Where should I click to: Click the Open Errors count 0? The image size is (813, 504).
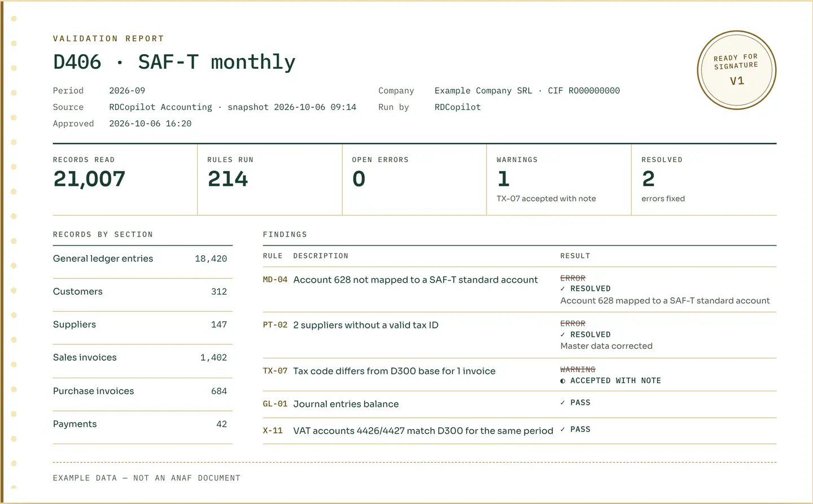pyautogui.click(x=359, y=179)
